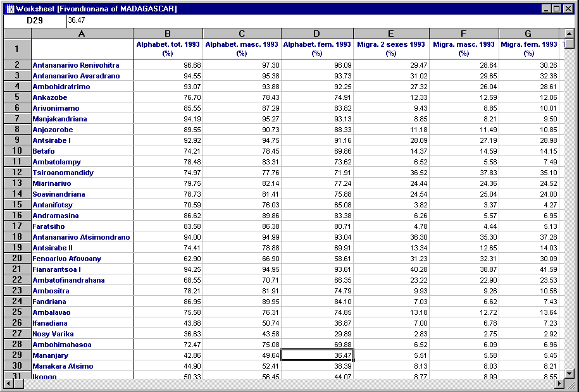579x392 pixels.
Task: Select the Ifanadiana cell
Action: [x=82, y=322]
